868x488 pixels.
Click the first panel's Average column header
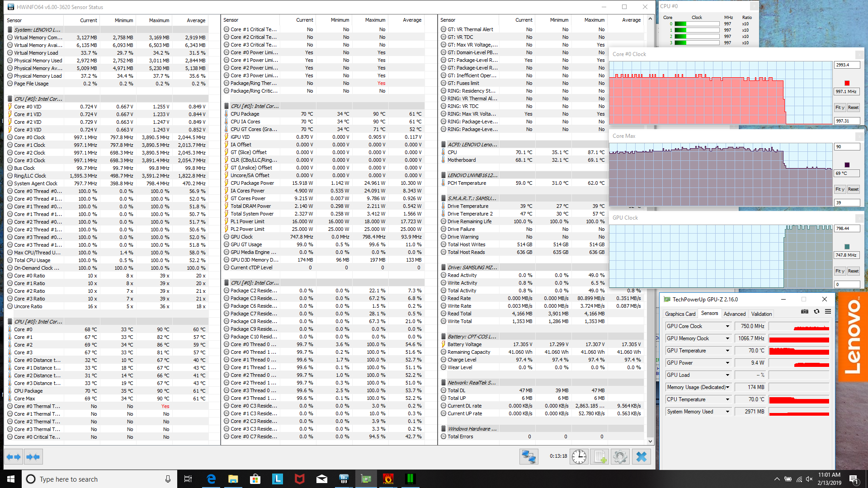[x=190, y=20]
